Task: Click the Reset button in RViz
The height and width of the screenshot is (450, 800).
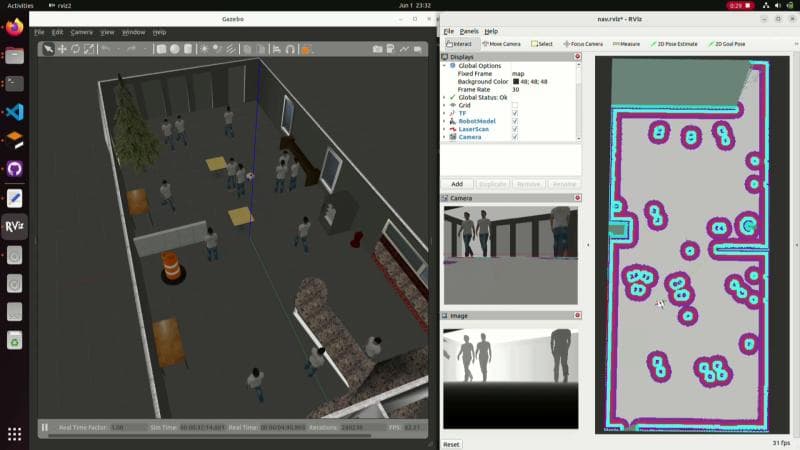Action: [x=451, y=444]
